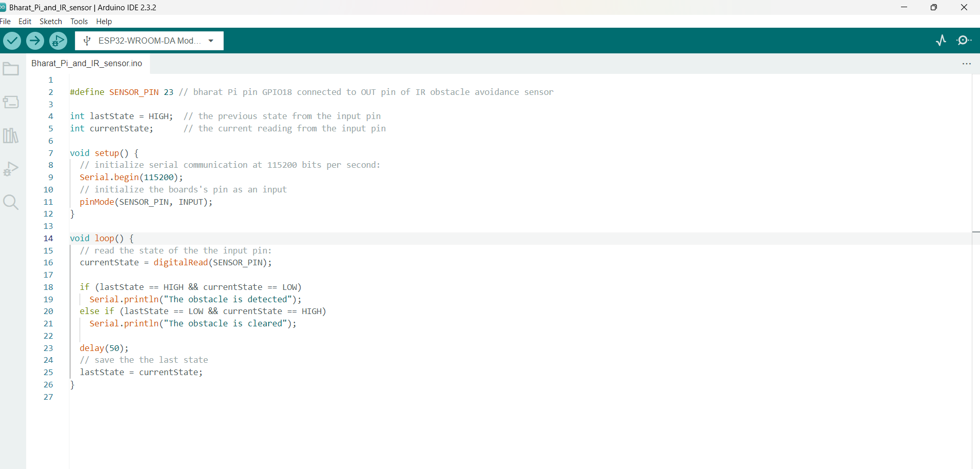This screenshot has width=980, height=469.
Task: Close the Arduino IDE window
Action: (964, 7)
